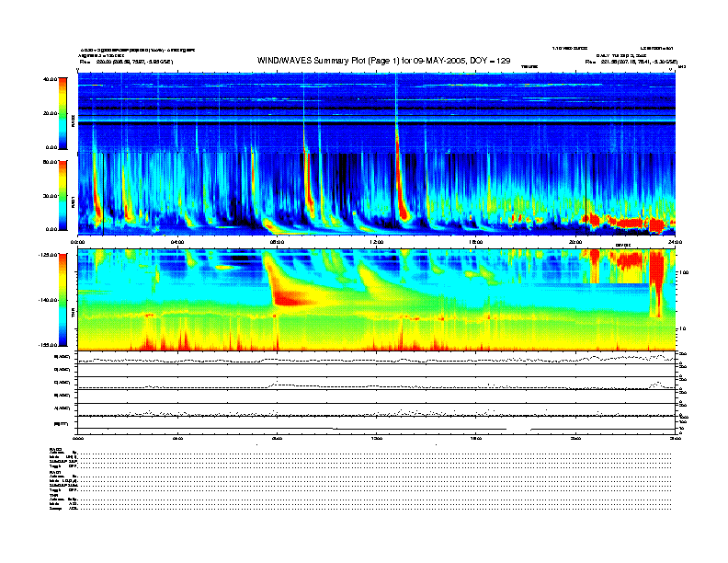Image resolution: width=728 pixels, height=563 pixels.
Task: Click the TNR color scale bar
Action: click(x=63, y=300)
